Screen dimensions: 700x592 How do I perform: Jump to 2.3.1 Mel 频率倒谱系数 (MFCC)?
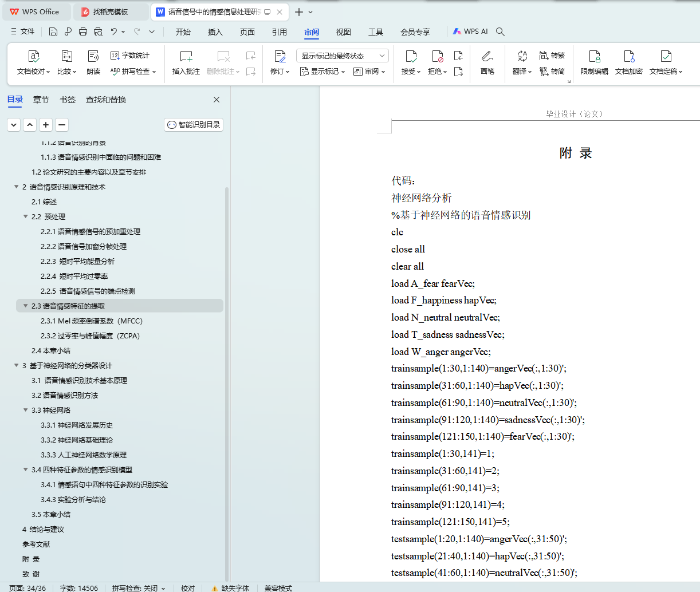tap(92, 321)
